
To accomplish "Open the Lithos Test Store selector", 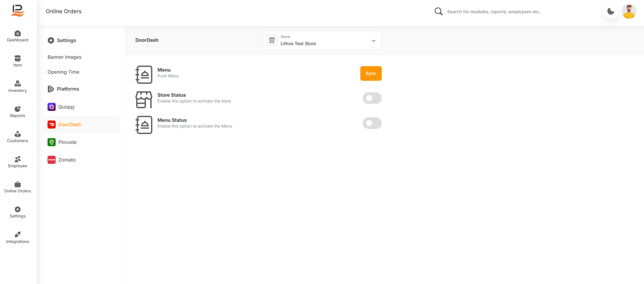I will [x=322, y=40].
